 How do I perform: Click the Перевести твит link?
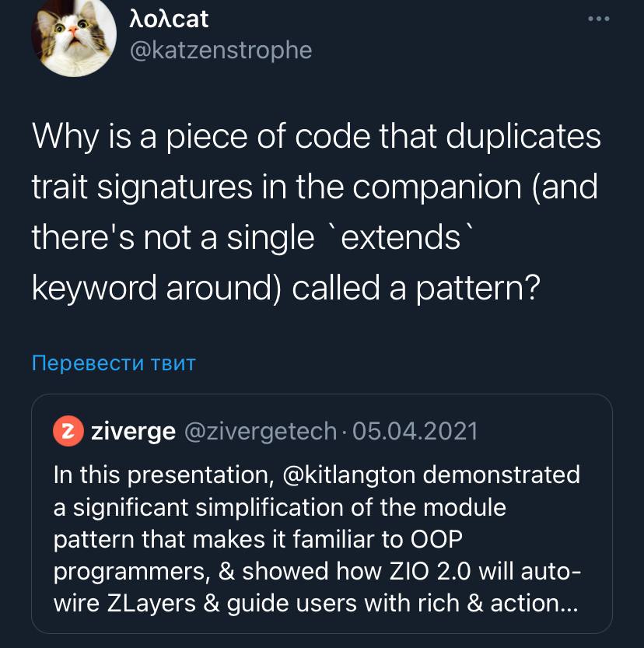click(114, 363)
